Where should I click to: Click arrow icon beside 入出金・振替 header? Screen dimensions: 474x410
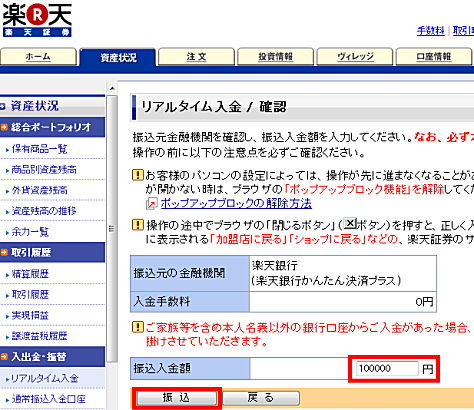pyautogui.click(x=4, y=357)
